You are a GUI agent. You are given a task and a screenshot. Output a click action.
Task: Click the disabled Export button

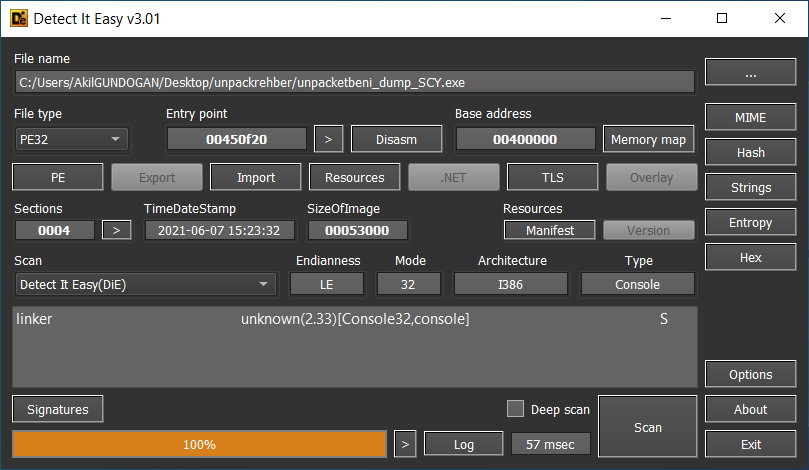coord(157,177)
